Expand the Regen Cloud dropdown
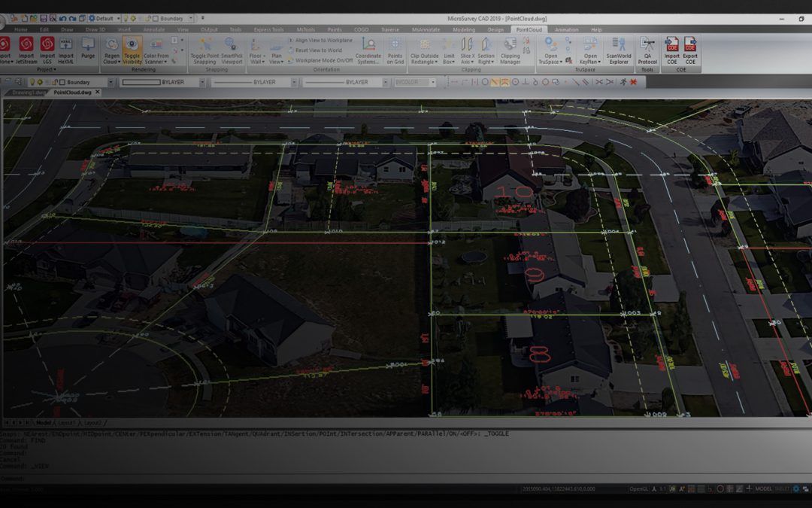 coord(111,62)
